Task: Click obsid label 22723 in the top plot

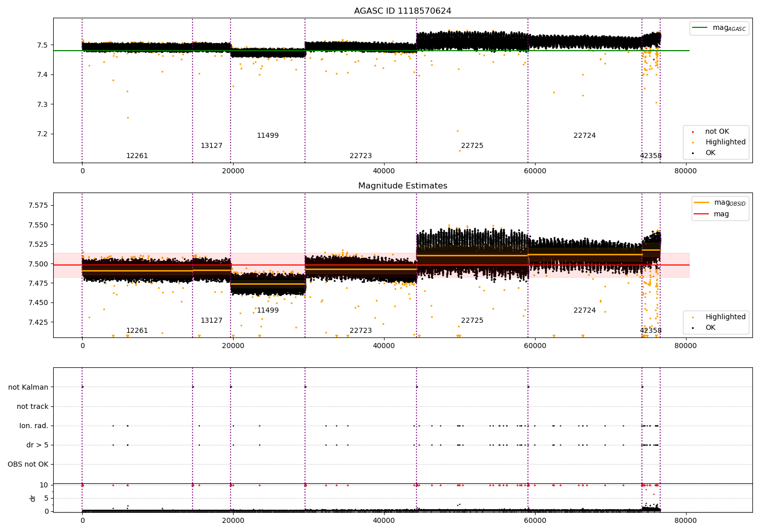Action: (x=361, y=156)
